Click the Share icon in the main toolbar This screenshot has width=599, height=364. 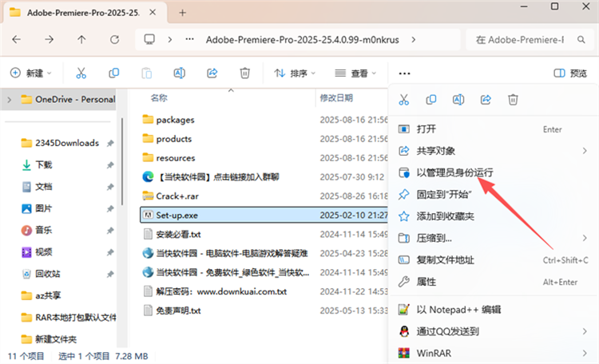pyautogui.click(x=212, y=73)
